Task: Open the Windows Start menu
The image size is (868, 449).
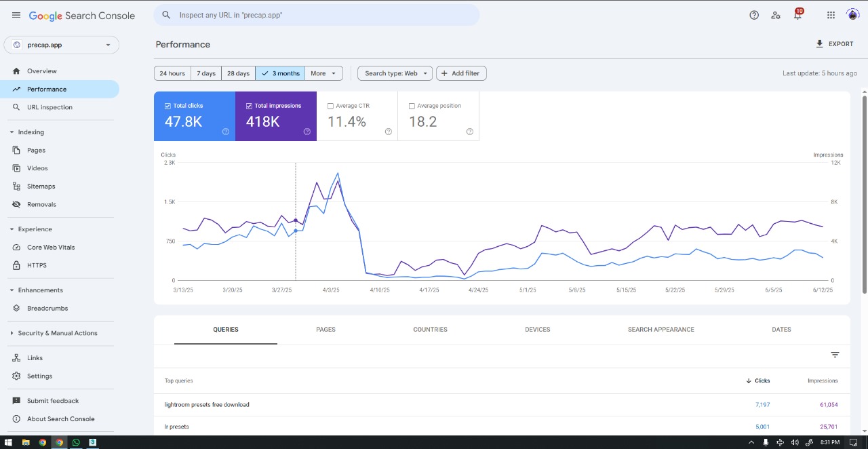Action: point(8,442)
